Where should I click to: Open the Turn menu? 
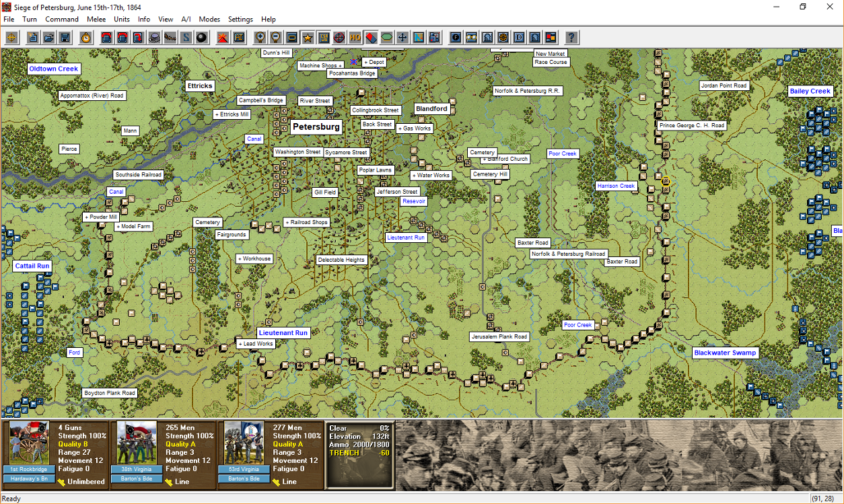click(x=30, y=20)
